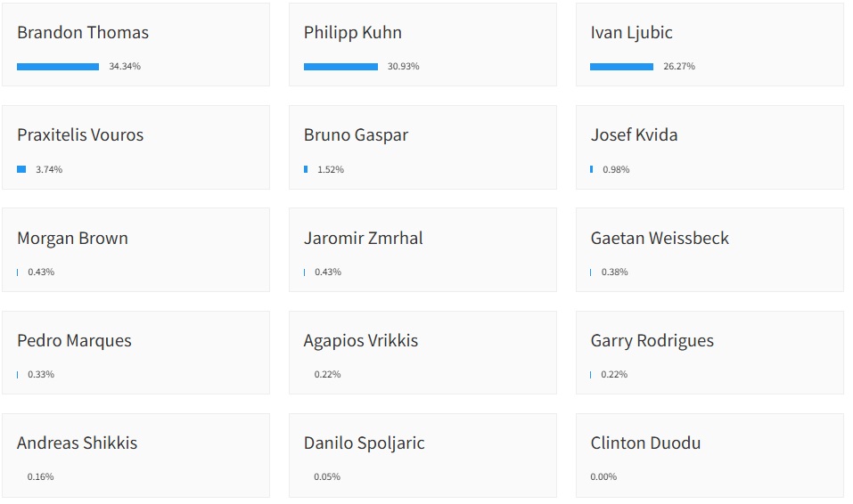Open the Danilo Spoljaric name

tap(365, 443)
